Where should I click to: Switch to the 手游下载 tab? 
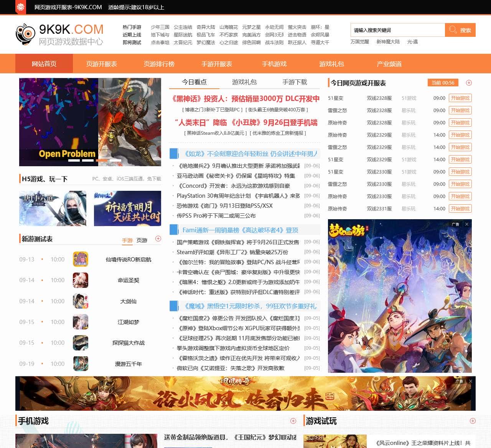point(295,82)
